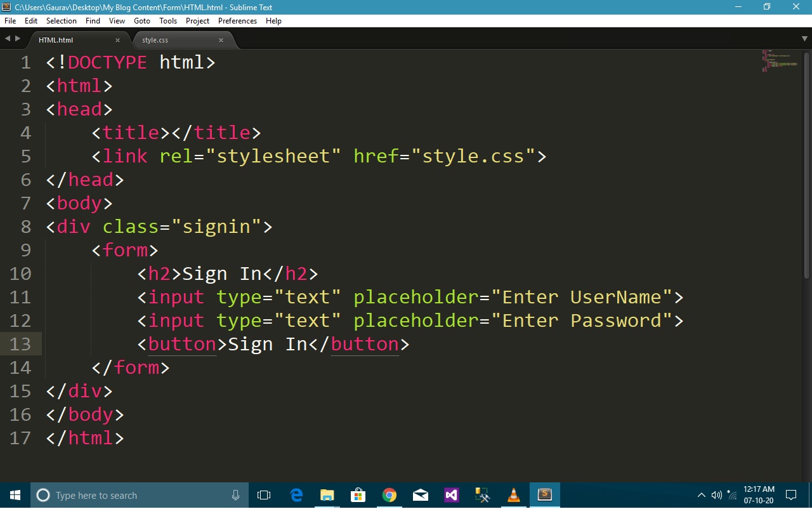Open Microsoft Edge from the taskbar
The image size is (812, 509).
coord(296,495)
